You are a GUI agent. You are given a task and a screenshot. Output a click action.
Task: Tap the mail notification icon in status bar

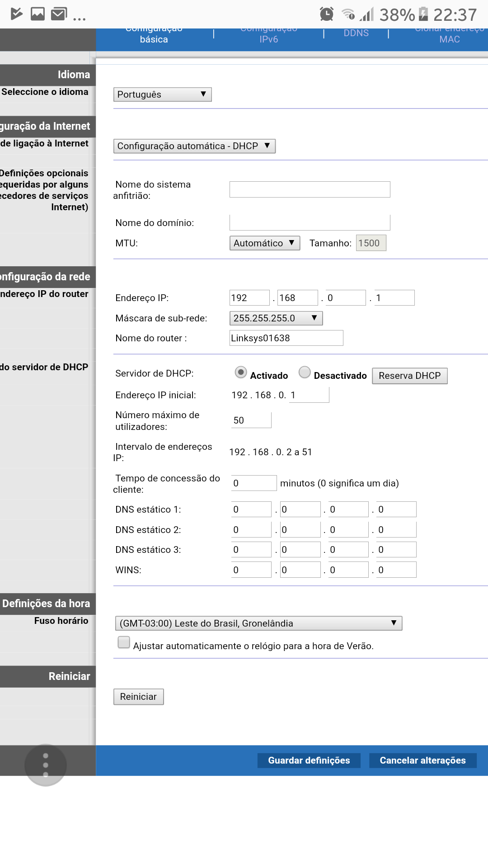tap(59, 14)
